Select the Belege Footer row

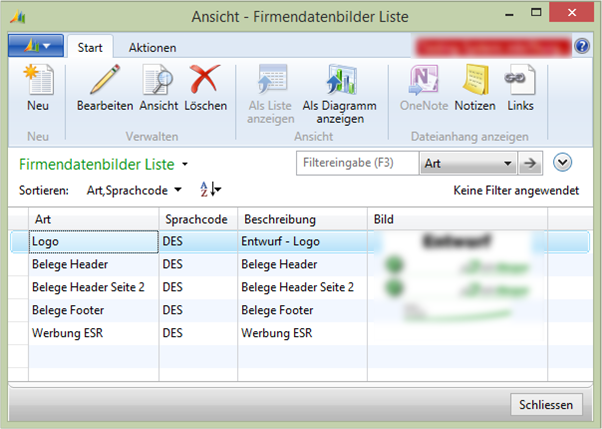93,310
